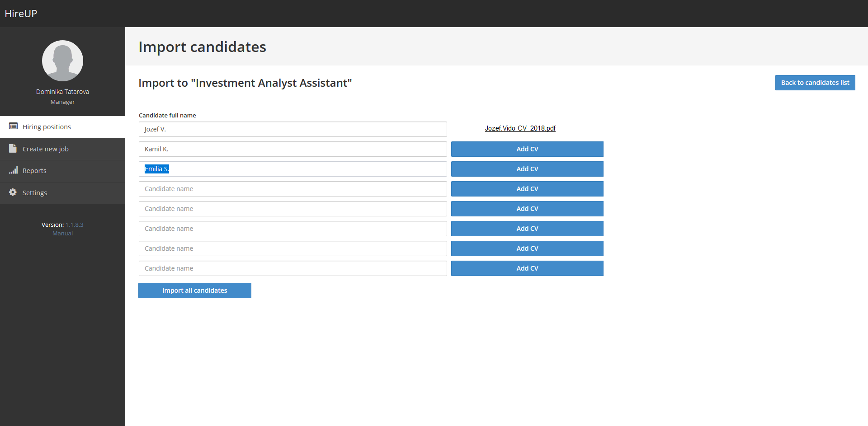The width and height of the screenshot is (868, 426).
Task: Focus the Jozef V. name field
Action: point(292,129)
